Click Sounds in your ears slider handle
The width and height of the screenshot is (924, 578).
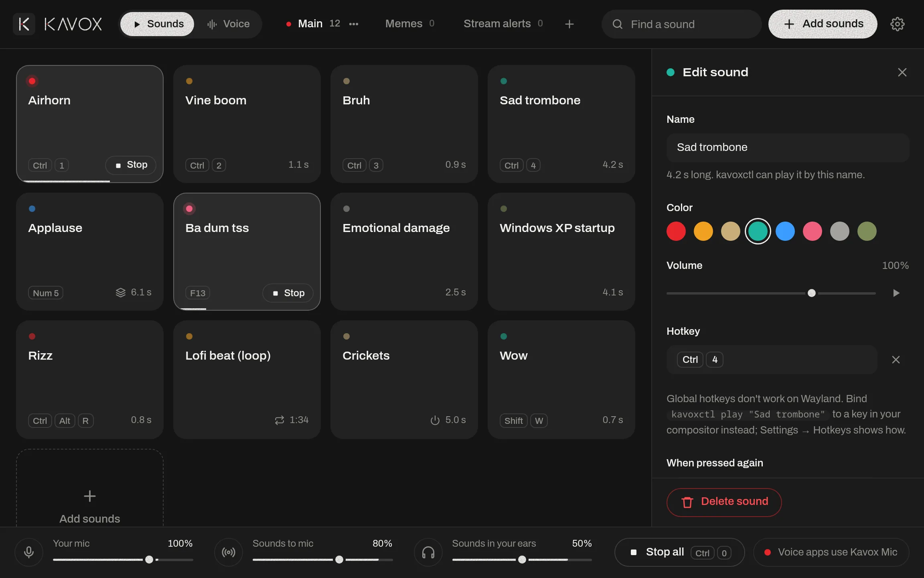522,560
